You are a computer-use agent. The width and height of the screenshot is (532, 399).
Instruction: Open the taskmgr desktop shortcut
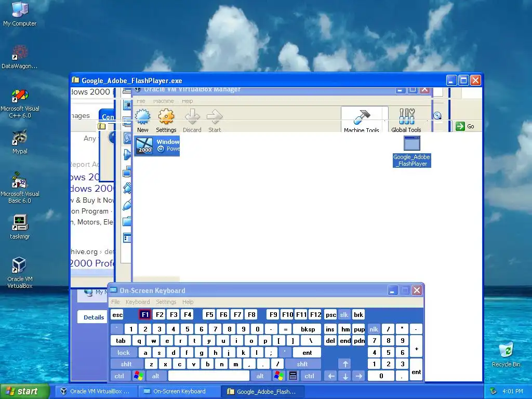coord(20,227)
